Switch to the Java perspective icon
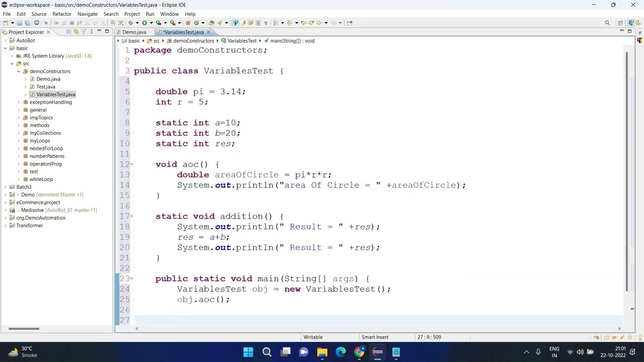This screenshot has height=362, width=644. [x=630, y=23]
